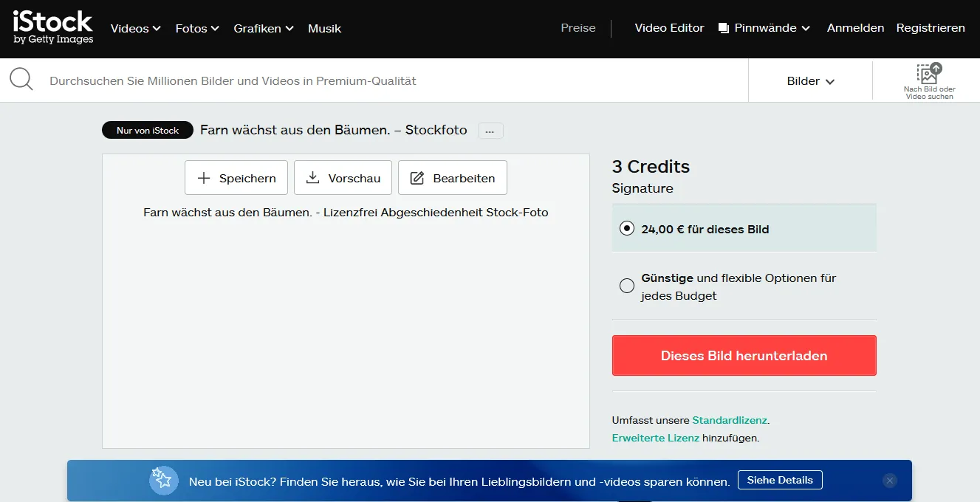The width and height of the screenshot is (980, 502).
Task: Click the three-dot more options button
Action: click(x=490, y=131)
